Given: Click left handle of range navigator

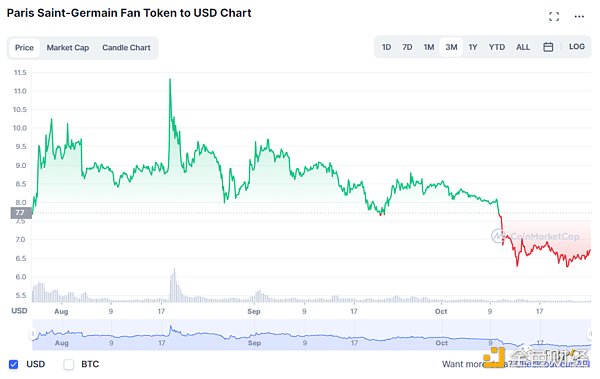Looking at the screenshot, I should click(x=33, y=334).
